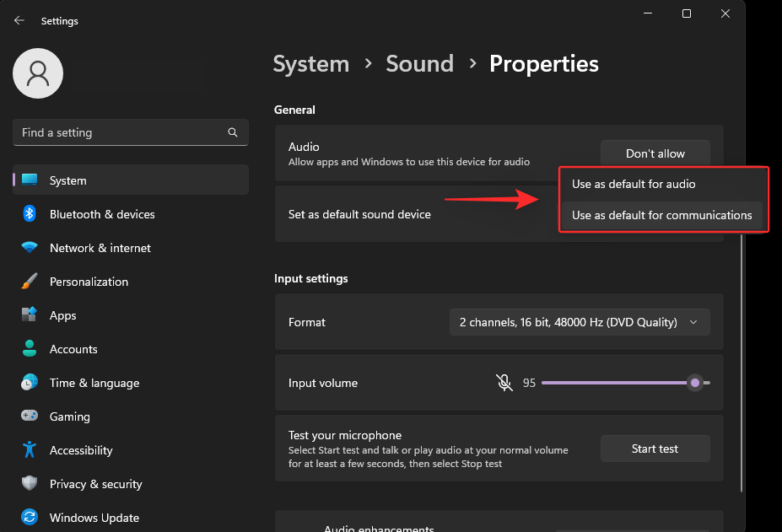Click the user profile avatar

tap(38, 73)
